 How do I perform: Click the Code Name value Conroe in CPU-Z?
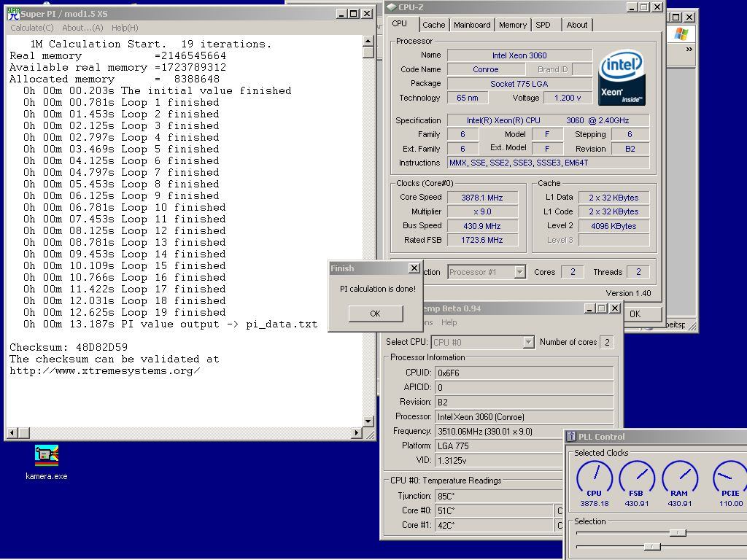coord(485,69)
